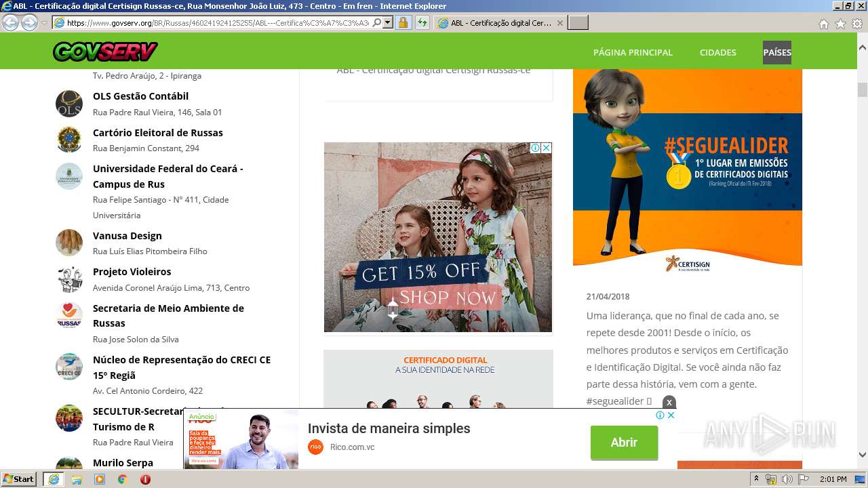The width and height of the screenshot is (868, 488).
Task: Click the AdChoices icon on the Rico bottom banner
Action: tap(660, 415)
